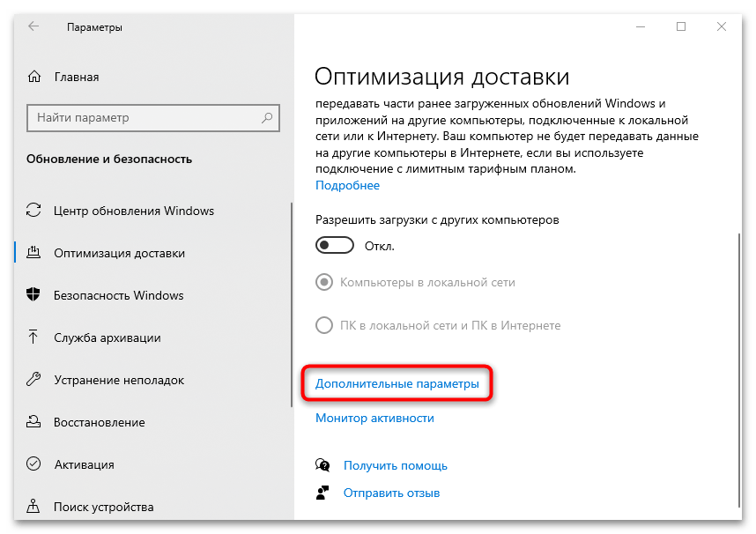756x534 pixels.
Task: Click the Windows Update sync icon
Action: point(34,211)
